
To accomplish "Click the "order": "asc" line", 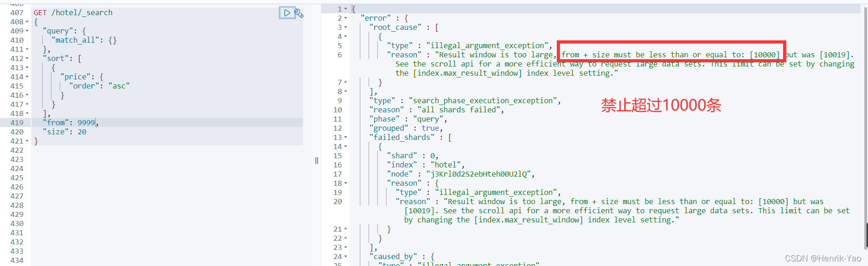I will [x=99, y=86].
